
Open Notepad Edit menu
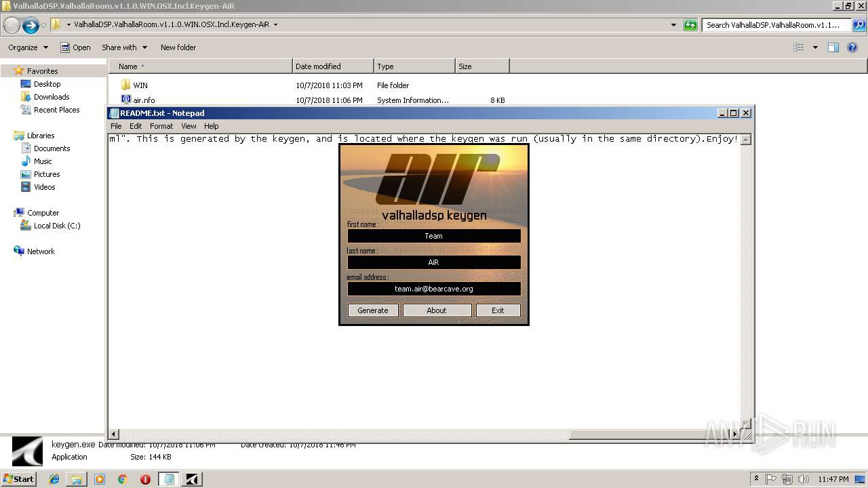tap(136, 126)
